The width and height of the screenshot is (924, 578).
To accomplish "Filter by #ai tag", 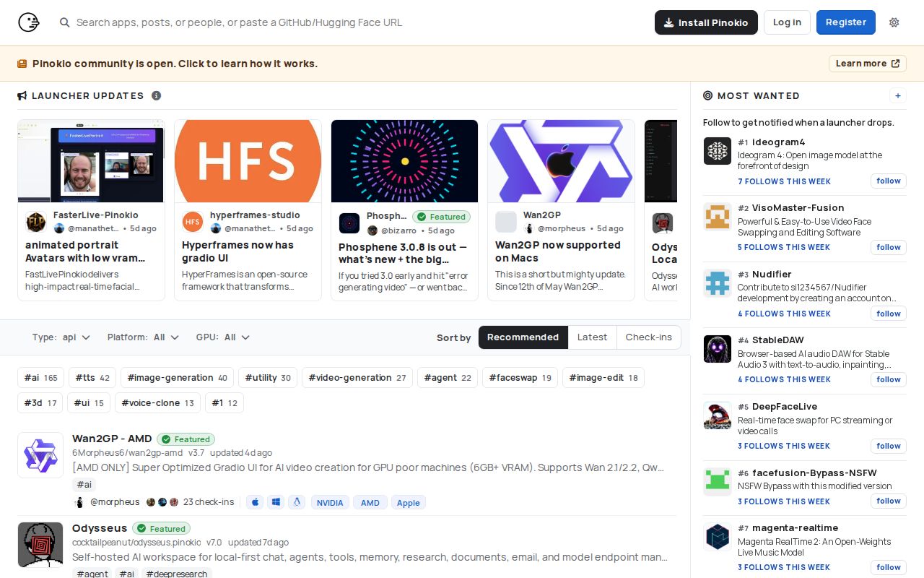I will [40, 378].
